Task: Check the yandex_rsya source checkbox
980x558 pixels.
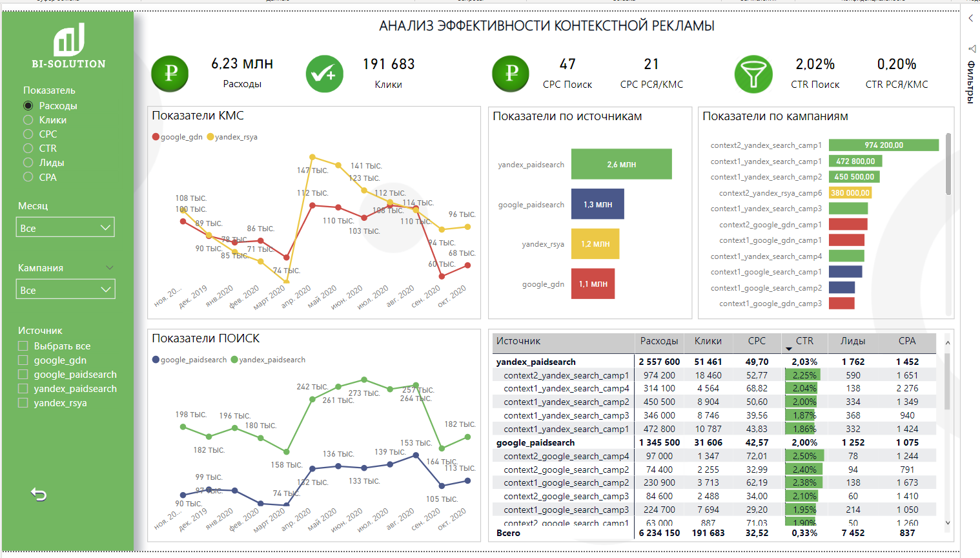Action: click(23, 402)
